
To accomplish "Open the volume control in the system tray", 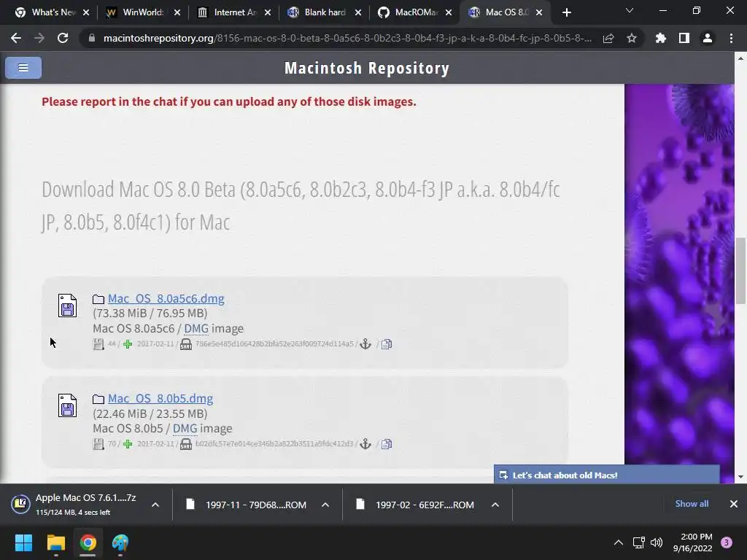I will (x=657, y=542).
